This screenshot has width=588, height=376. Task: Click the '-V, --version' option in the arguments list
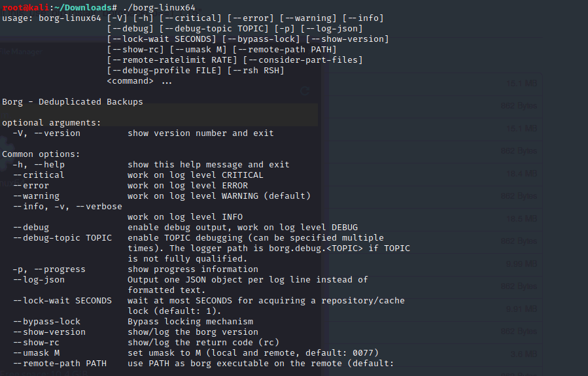click(46, 133)
